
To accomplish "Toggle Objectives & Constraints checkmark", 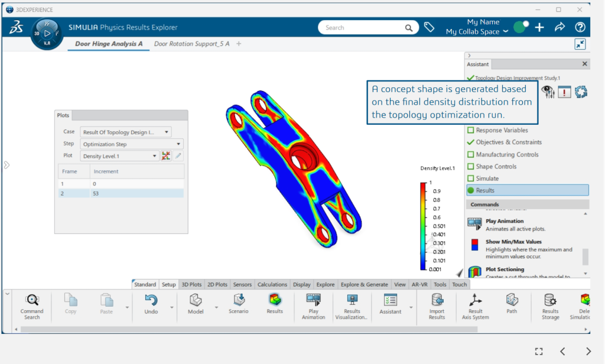I will (470, 142).
